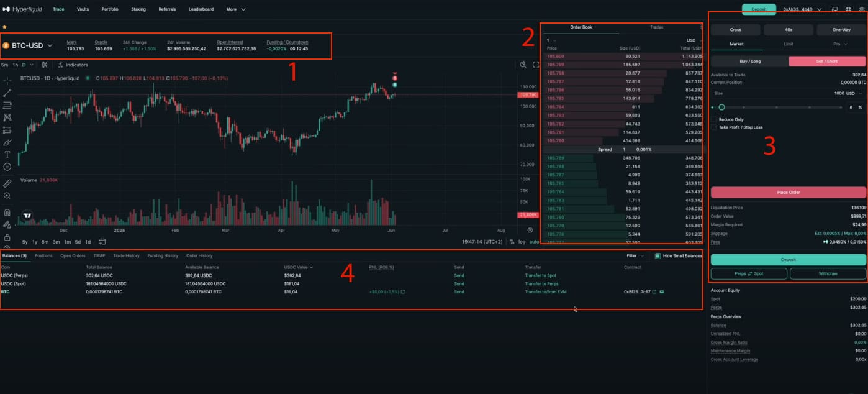
Task: Open chart settings gear near price axis
Action: (x=530, y=230)
